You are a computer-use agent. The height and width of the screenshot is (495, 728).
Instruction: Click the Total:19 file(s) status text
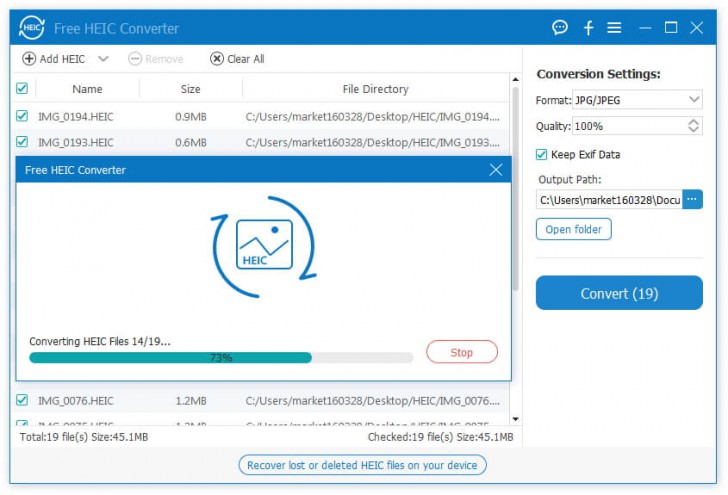coord(84,437)
